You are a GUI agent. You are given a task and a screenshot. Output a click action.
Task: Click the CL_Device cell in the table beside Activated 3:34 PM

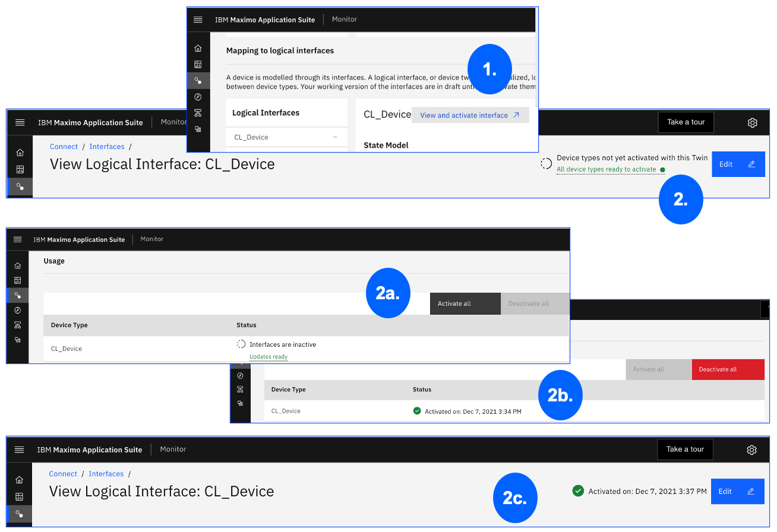pos(286,411)
